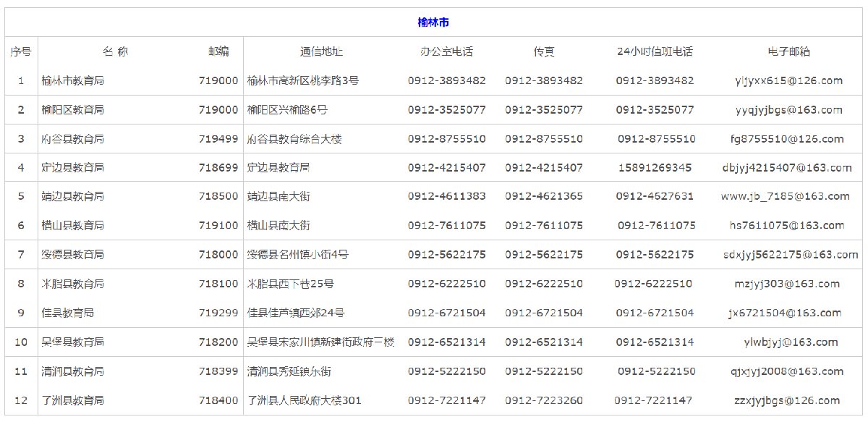The image size is (868, 422).
Task: Click the 办公室电话 column header
Action: point(446,51)
